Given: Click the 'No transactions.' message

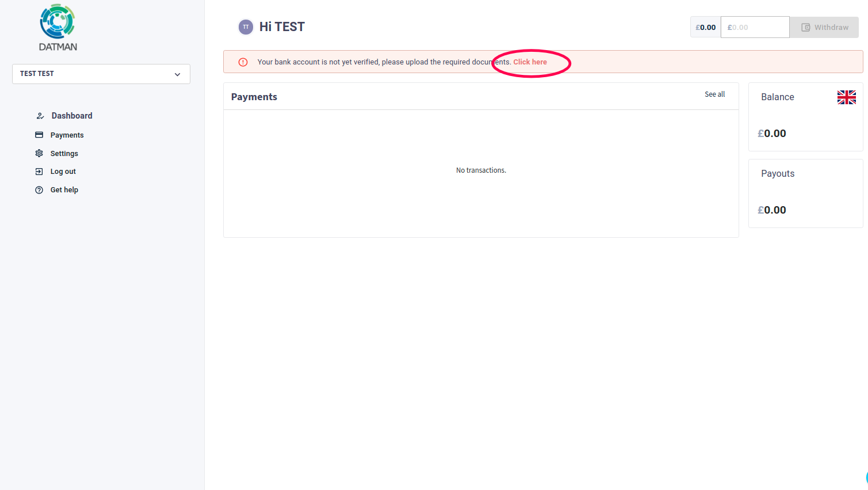Looking at the screenshot, I should tap(481, 170).
